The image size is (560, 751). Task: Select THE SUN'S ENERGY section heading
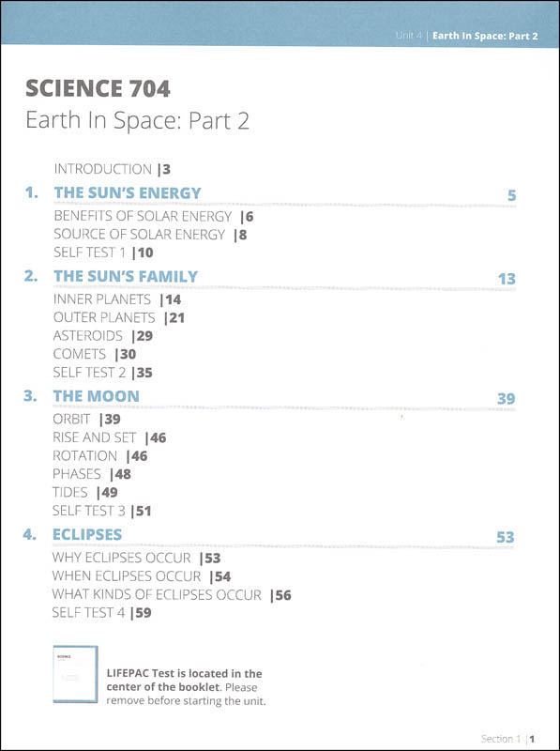(128, 192)
